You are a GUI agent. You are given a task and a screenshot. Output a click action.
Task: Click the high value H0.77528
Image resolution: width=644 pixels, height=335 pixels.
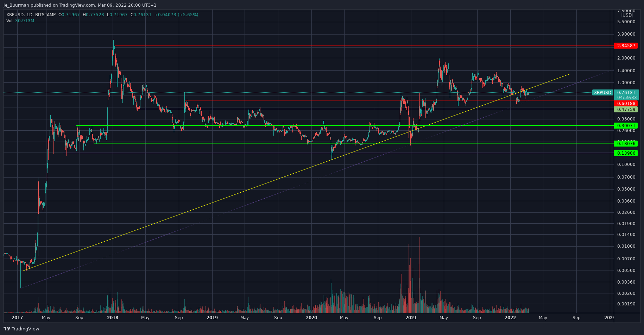pyautogui.click(x=93, y=15)
